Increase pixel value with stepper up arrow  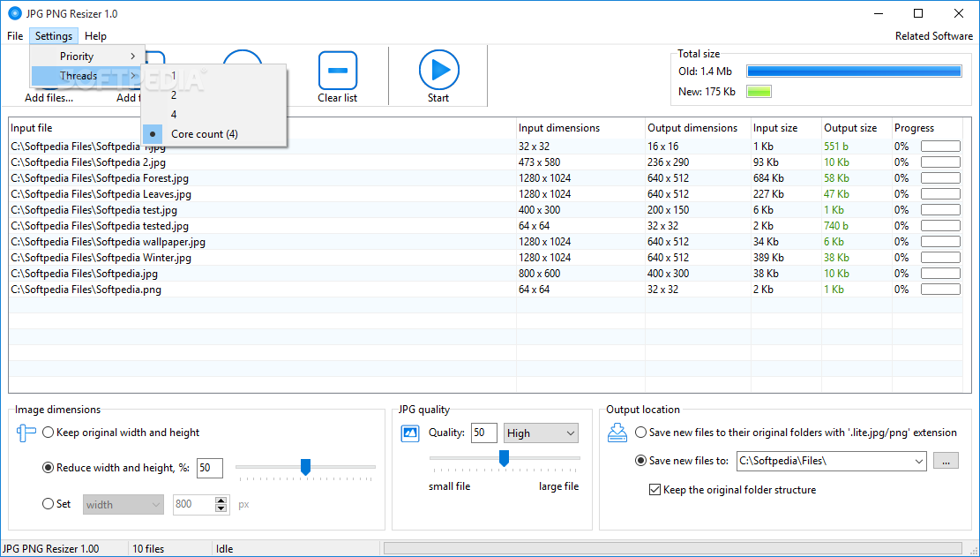point(221,501)
